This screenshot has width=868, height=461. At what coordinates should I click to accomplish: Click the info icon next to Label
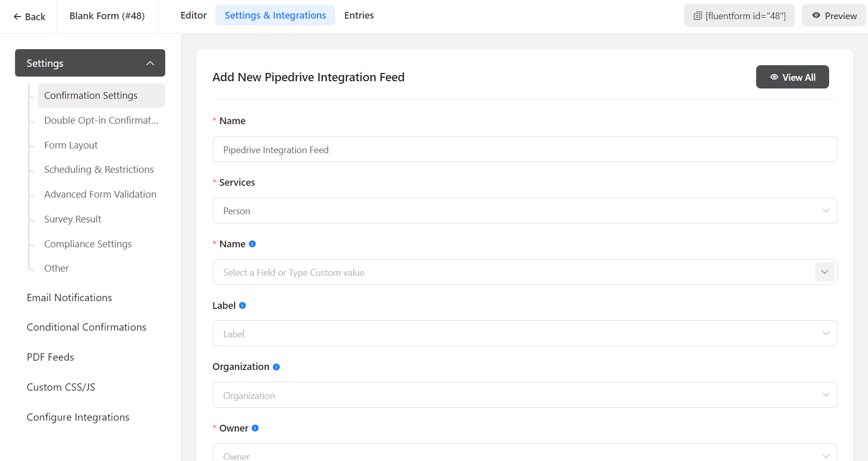(x=242, y=306)
